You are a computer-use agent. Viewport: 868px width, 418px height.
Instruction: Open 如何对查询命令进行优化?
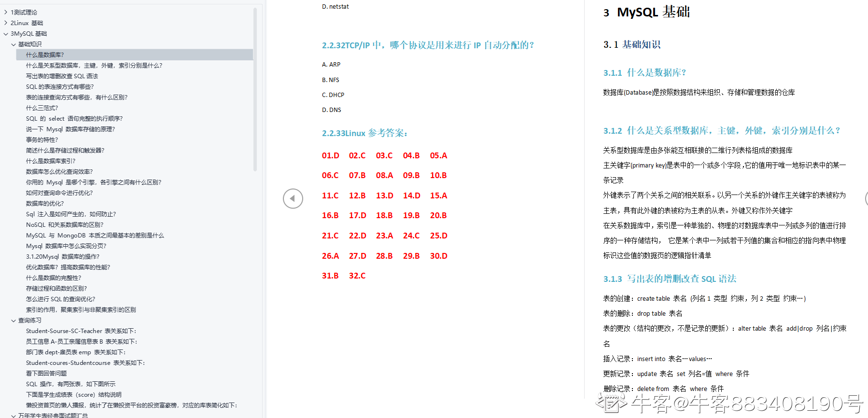coord(59,193)
